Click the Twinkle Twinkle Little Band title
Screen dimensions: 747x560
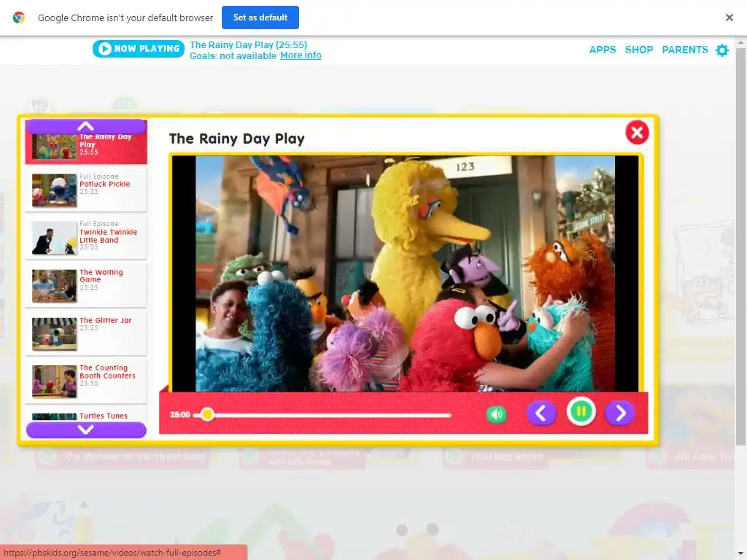108,236
